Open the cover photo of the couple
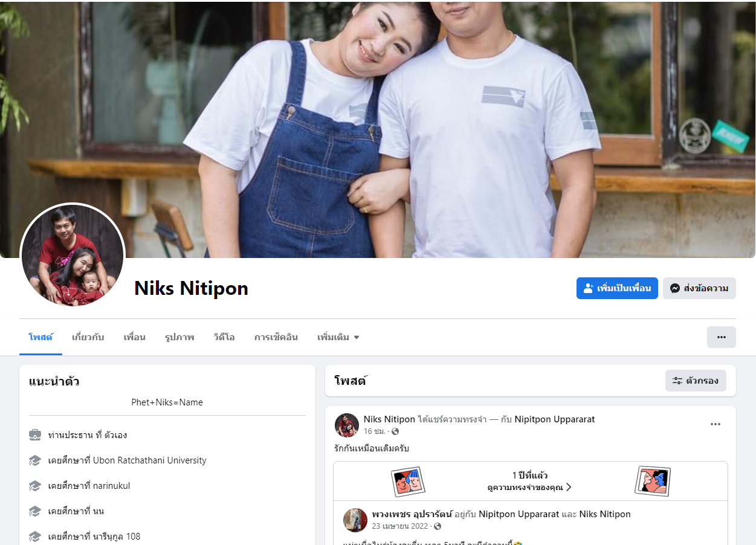 coord(378,129)
